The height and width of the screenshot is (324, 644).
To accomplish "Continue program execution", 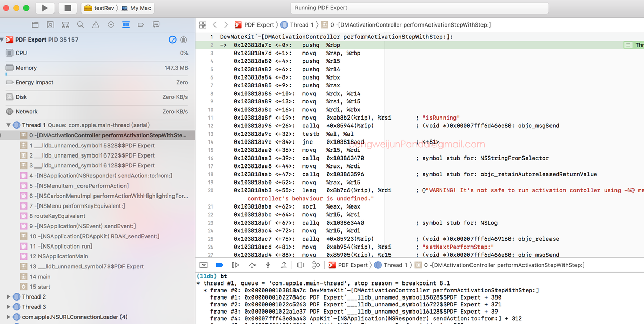I will click(235, 265).
